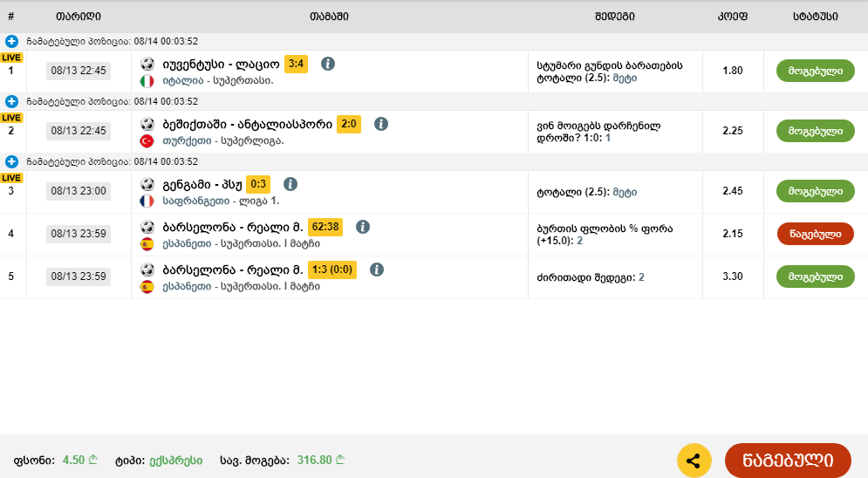Click the date 08/13 22:45 in row 2
868x478 pixels.
coord(79,131)
